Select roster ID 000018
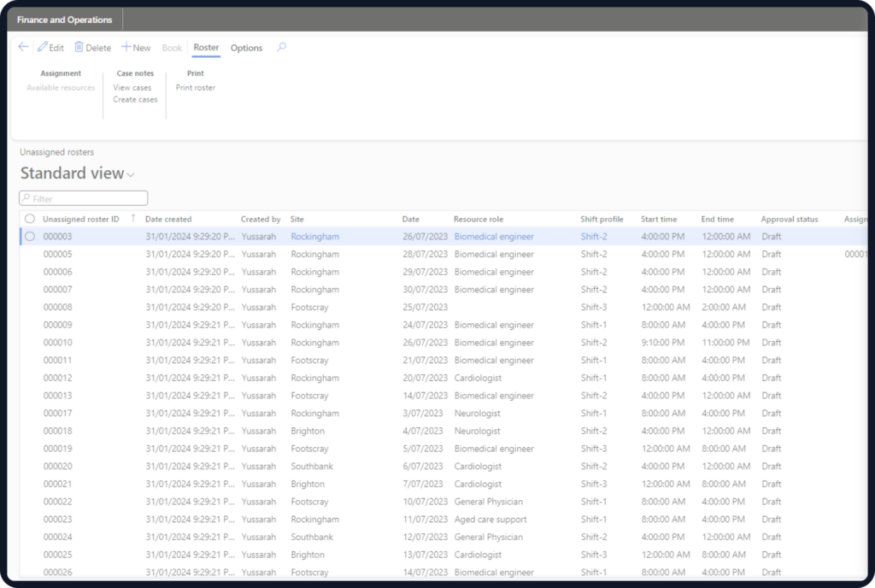This screenshot has width=875, height=588. pyautogui.click(x=57, y=432)
